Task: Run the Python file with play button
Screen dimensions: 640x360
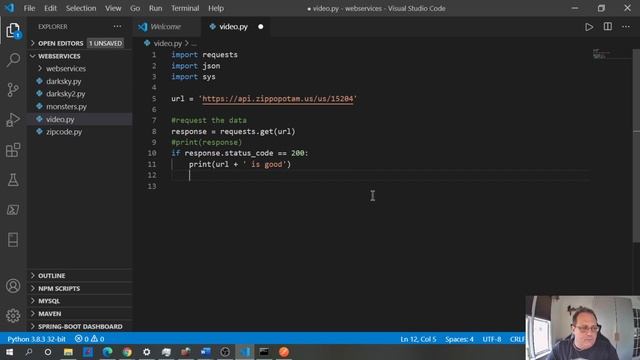Action: click(589, 27)
